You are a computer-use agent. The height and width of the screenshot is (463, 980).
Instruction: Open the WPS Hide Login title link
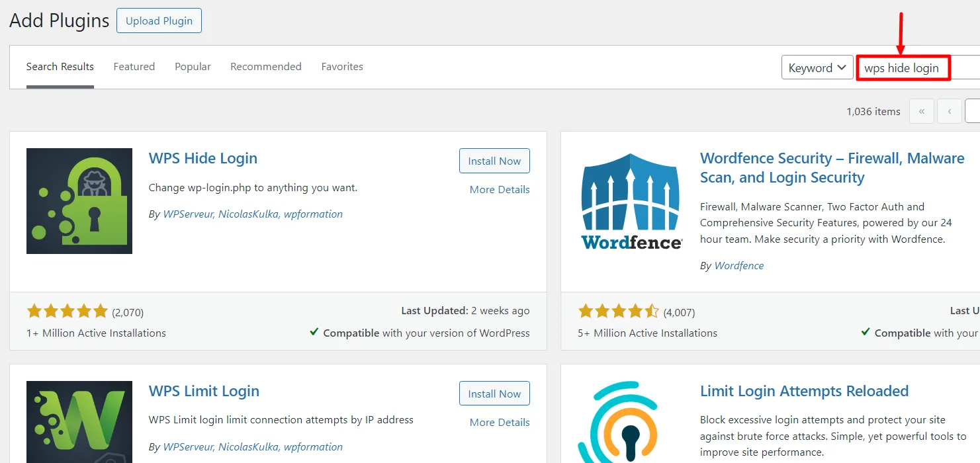tap(203, 158)
